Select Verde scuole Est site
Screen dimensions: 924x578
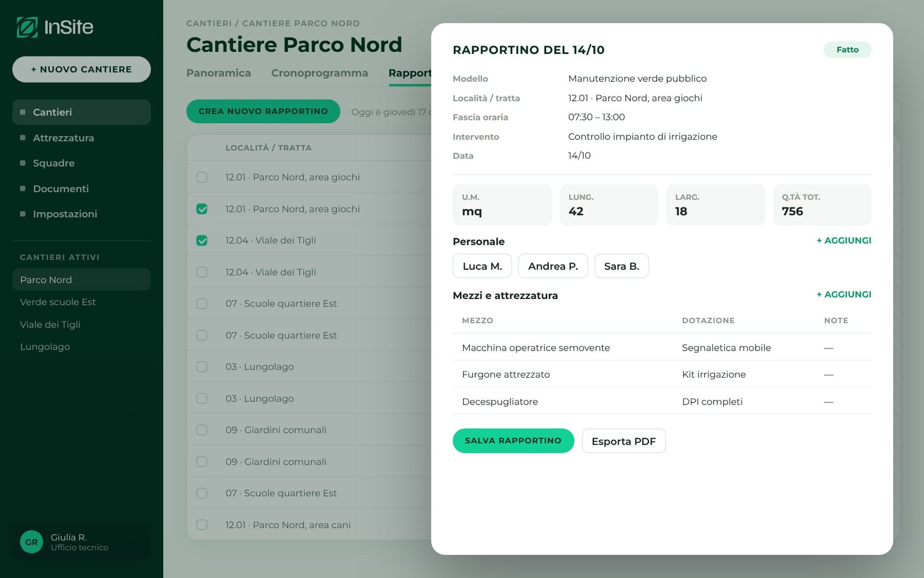coord(81,302)
